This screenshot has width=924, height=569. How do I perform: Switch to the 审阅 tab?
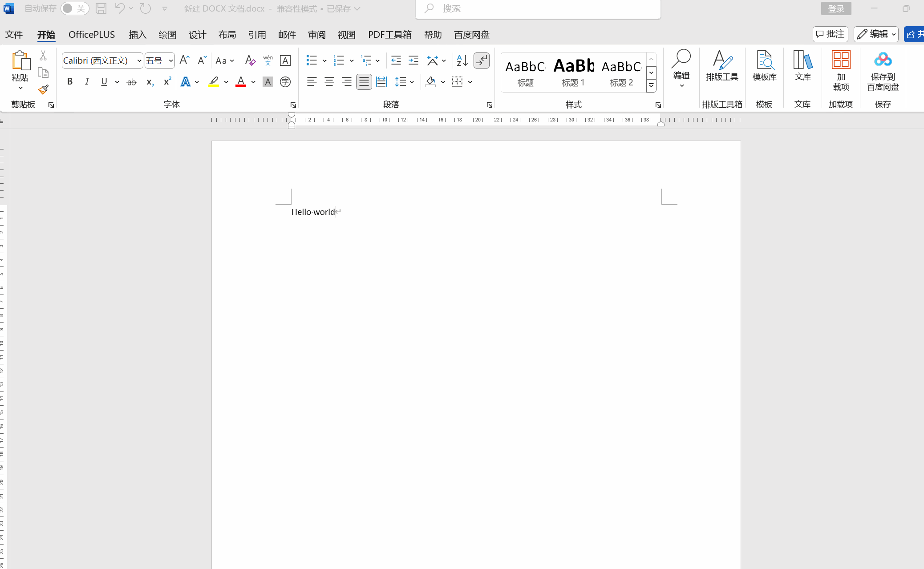coord(316,35)
